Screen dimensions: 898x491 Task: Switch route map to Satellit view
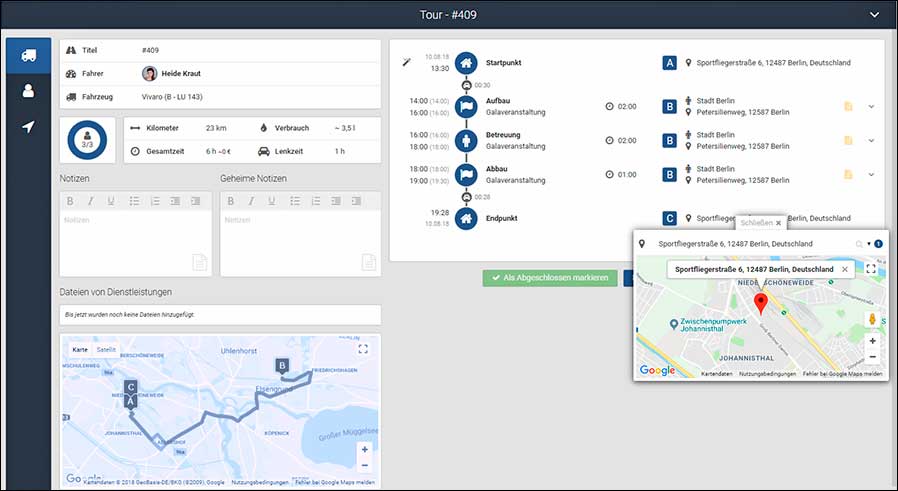pos(106,349)
